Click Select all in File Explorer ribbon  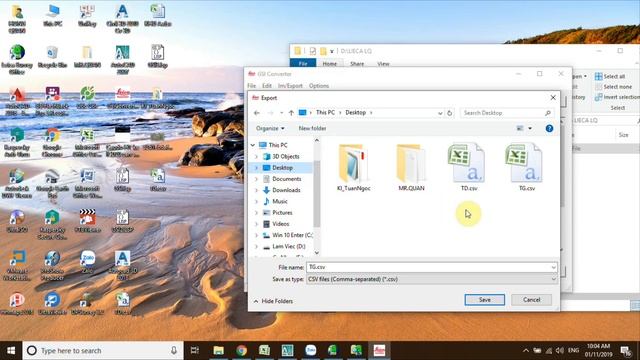pos(610,76)
